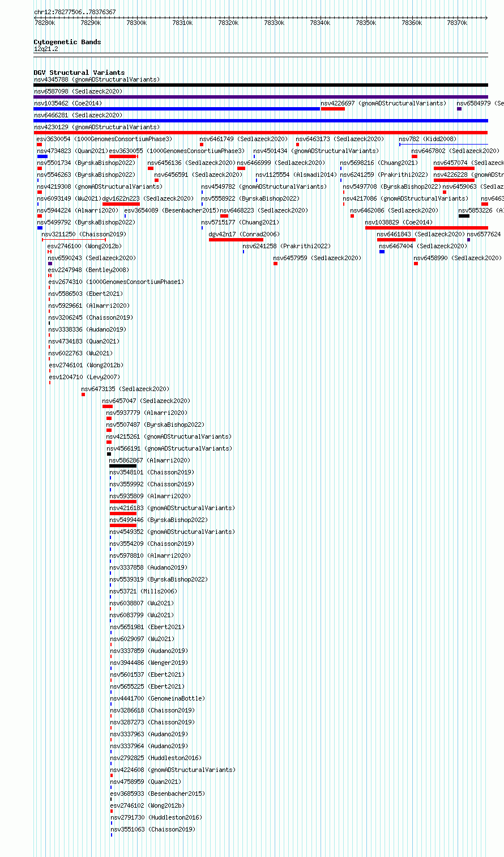Select the nsv6587098 Sedlazeck2020 variant label
504x857 pixels.
click(78, 91)
